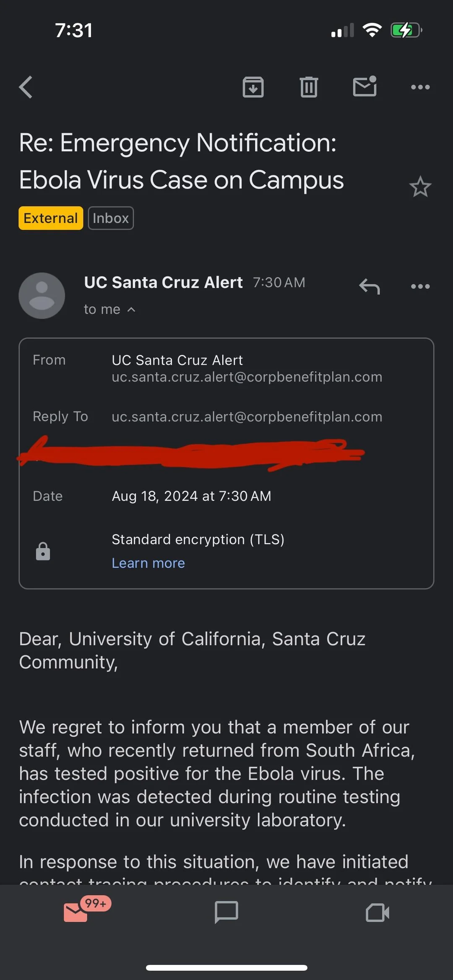Image resolution: width=453 pixels, height=980 pixels.
Task: Delete email using the trash icon
Action: (309, 87)
